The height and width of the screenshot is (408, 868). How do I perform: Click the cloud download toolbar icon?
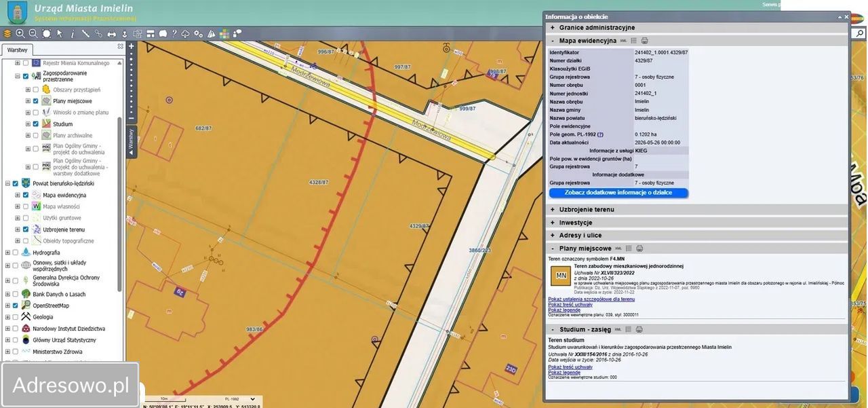pyautogui.click(x=186, y=33)
